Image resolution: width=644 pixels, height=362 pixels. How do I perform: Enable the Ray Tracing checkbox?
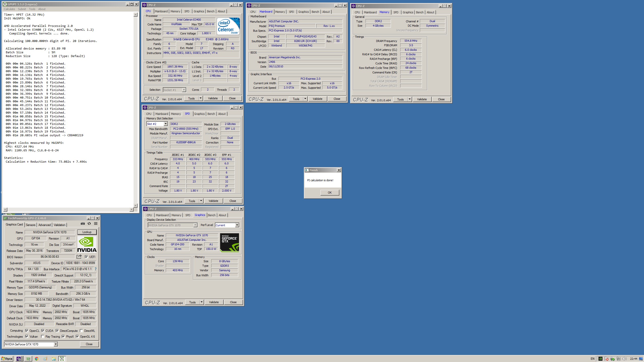[x=43, y=336]
